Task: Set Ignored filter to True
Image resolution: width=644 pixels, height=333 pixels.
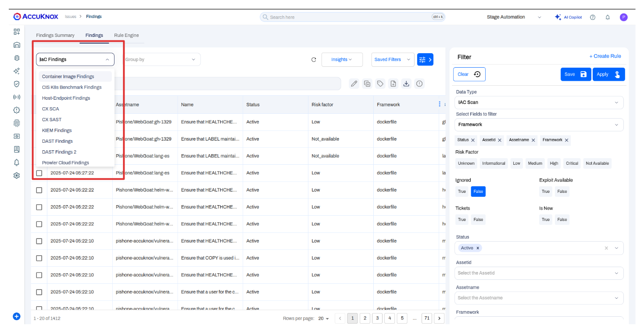Action: [x=462, y=192]
